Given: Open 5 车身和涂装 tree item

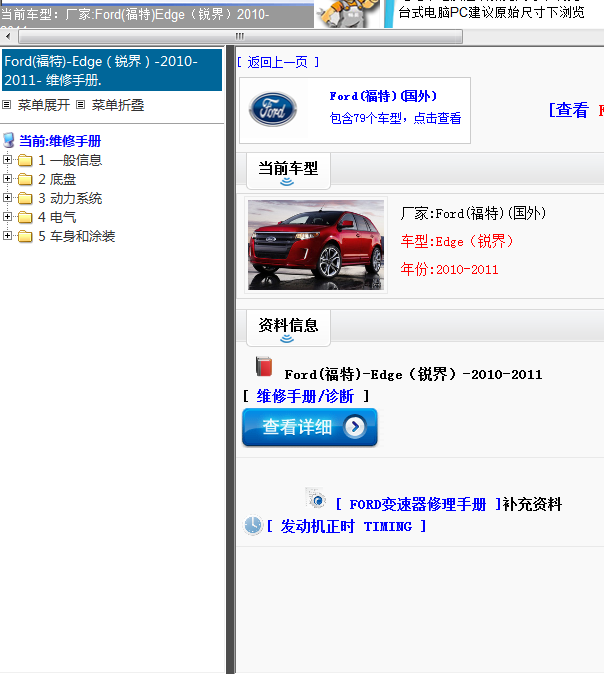Looking at the screenshot, I should (x=76, y=236).
